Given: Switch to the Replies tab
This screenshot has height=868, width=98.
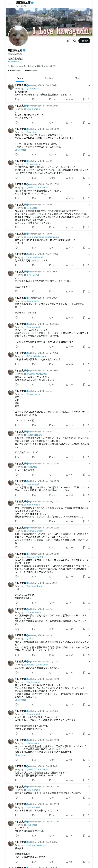Looking at the screenshot, I should coord(49,78).
